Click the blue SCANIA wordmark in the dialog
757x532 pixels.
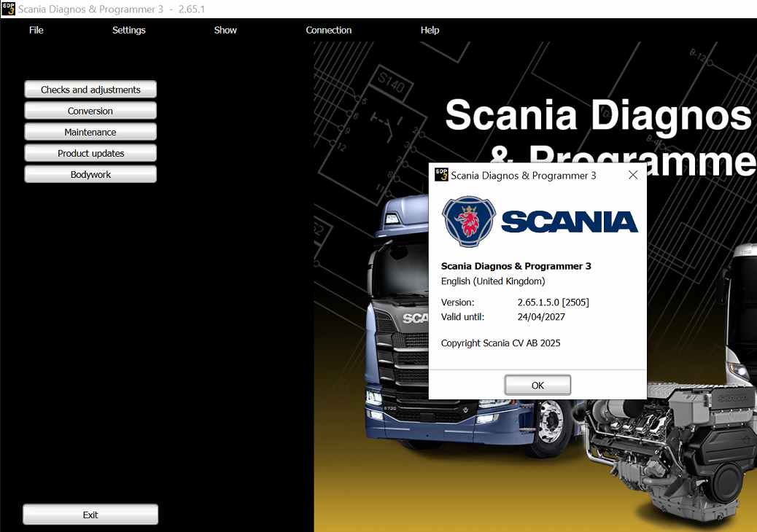(570, 222)
